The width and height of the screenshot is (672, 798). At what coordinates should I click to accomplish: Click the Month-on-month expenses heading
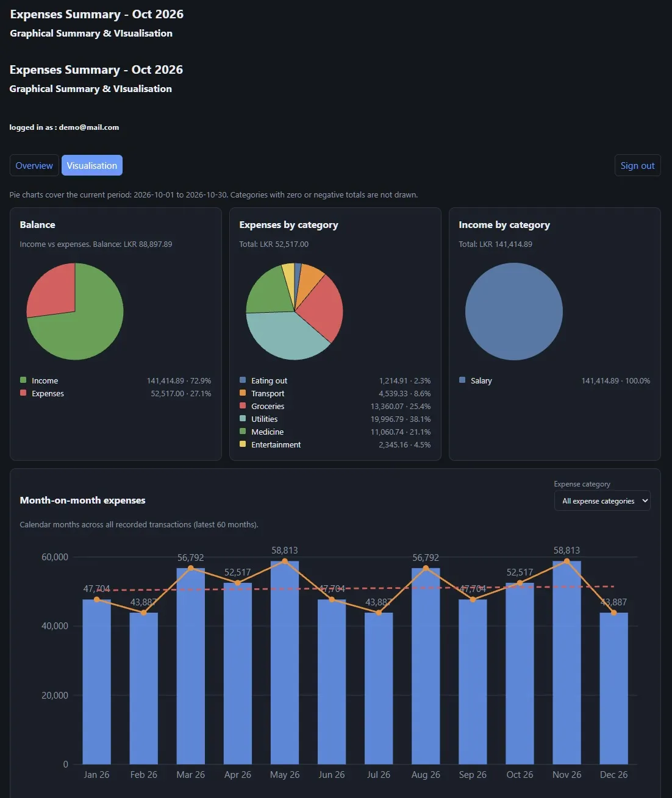(82, 500)
